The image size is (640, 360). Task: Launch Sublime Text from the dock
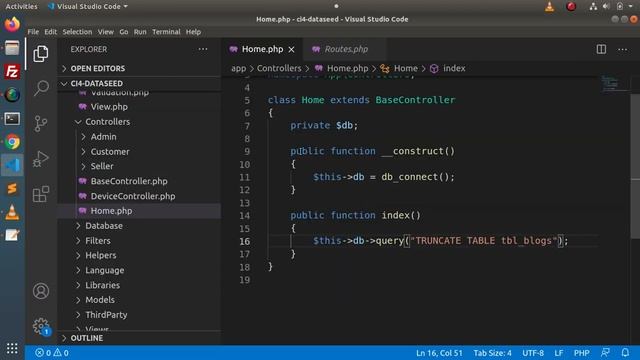click(12, 189)
